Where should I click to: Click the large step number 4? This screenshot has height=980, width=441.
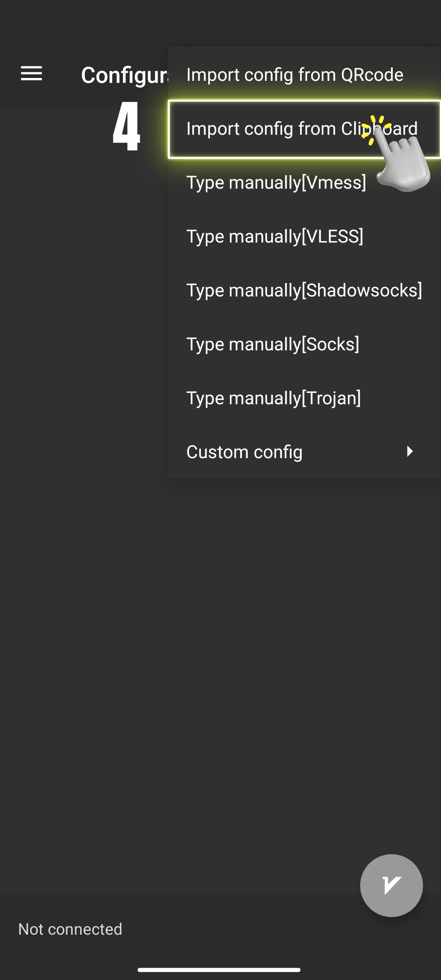pyautogui.click(x=127, y=126)
